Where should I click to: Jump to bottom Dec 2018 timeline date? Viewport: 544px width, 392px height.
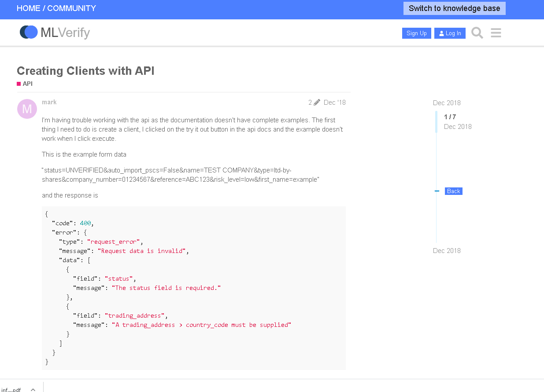(x=447, y=251)
